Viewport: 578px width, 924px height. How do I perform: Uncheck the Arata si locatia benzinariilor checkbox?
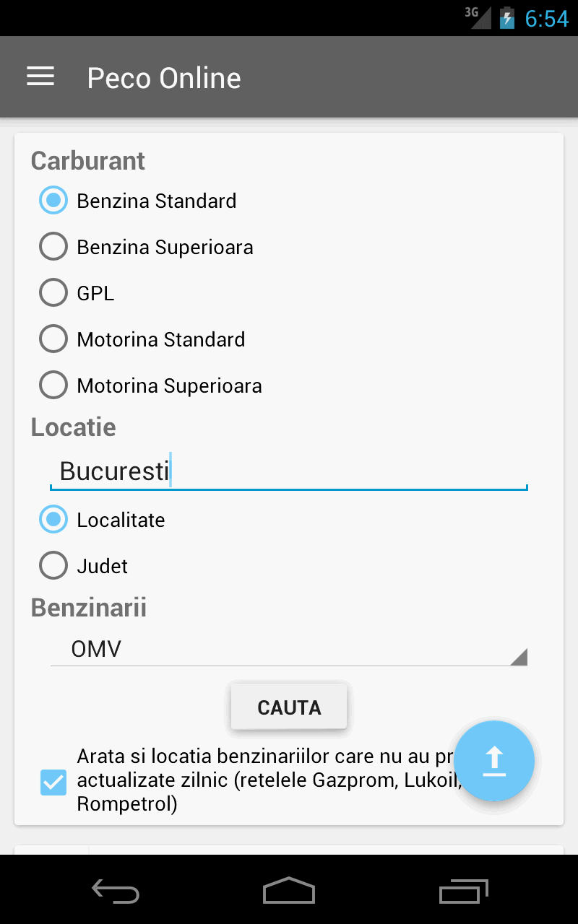click(53, 783)
